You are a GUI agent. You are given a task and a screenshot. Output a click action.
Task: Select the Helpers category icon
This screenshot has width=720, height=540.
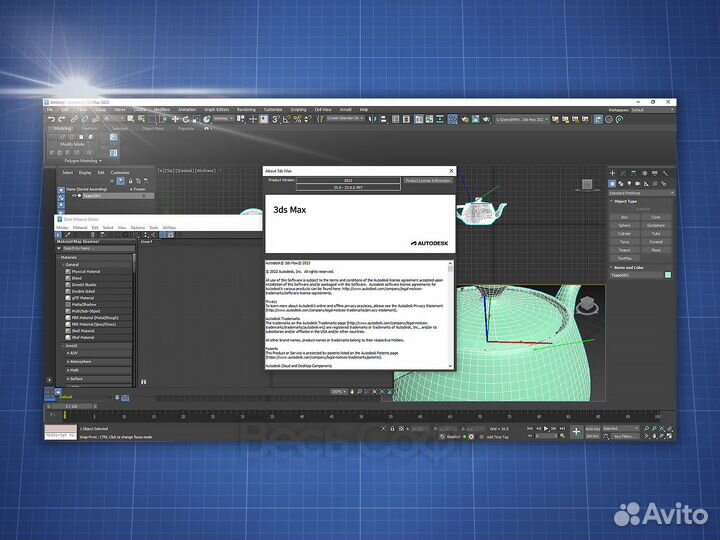tap(647, 183)
